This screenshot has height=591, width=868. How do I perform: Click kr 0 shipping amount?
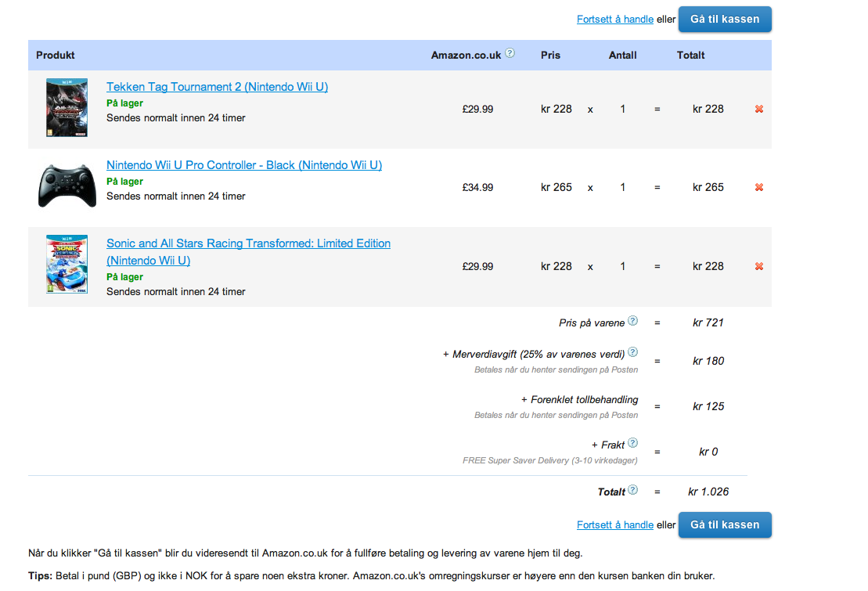tap(708, 452)
